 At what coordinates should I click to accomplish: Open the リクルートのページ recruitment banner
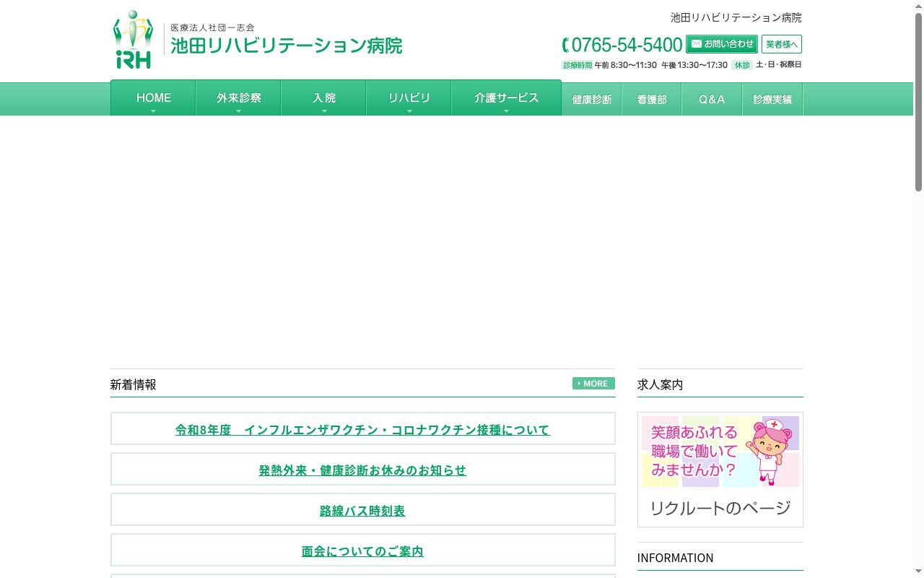click(x=720, y=470)
